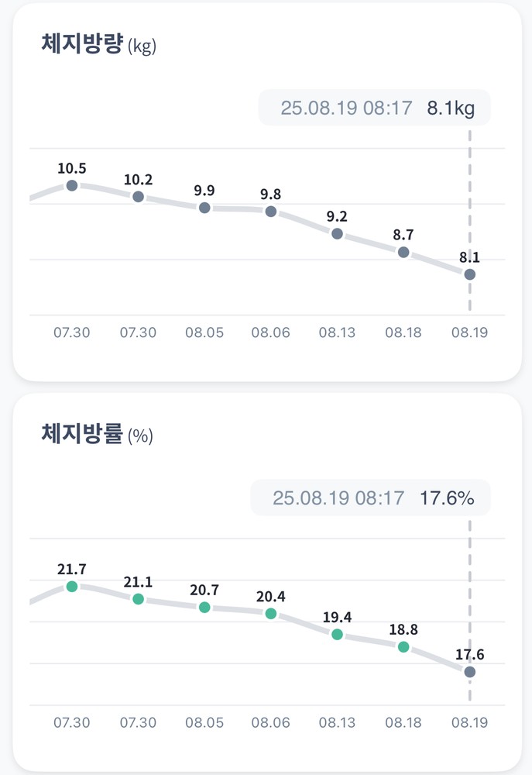Select the 21.7 percent data point
This screenshot has width=532, height=775.
point(72,587)
